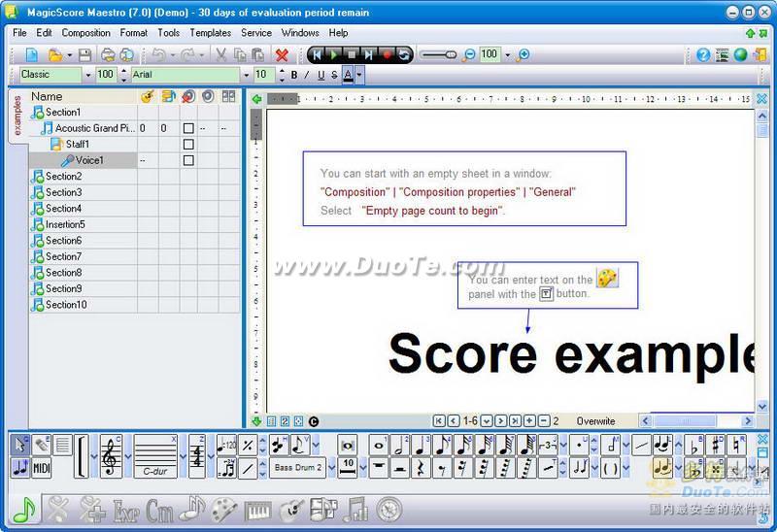Select the examples vertical tab
This screenshot has width=777, height=532.
[x=17, y=116]
